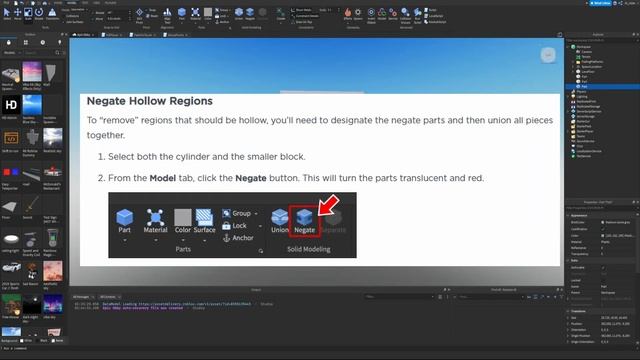The height and width of the screenshot is (360, 640).
Task: Open the All Contexts dropdown in Output
Action: point(110,297)
